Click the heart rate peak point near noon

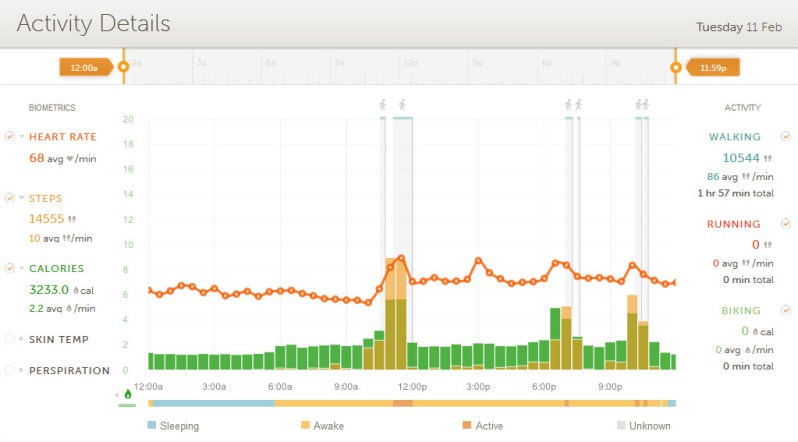coord(401,258)
